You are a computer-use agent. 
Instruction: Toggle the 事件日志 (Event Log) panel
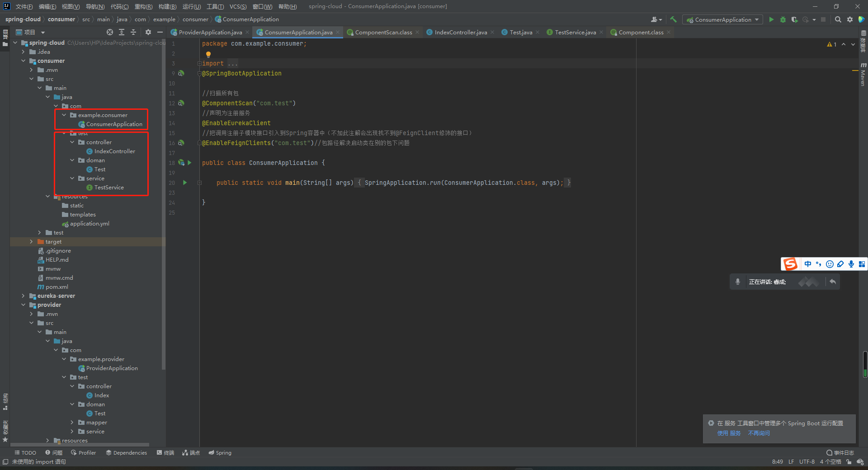tap(840, 452)
